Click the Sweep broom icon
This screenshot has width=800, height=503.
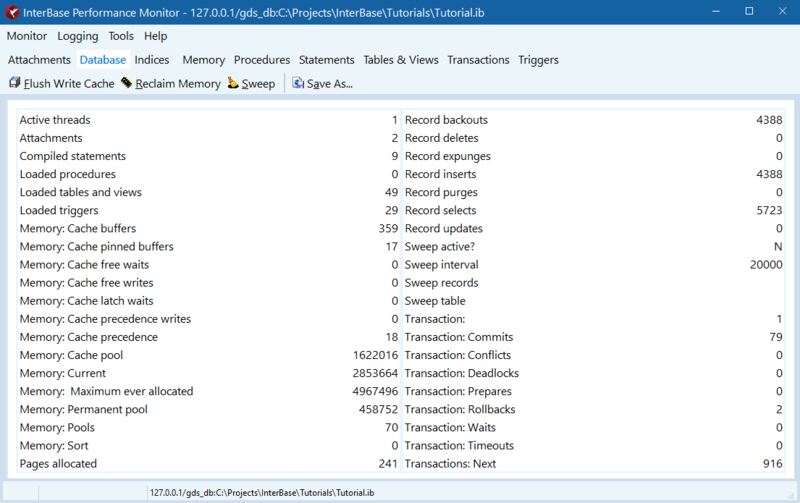click(233, 83)
